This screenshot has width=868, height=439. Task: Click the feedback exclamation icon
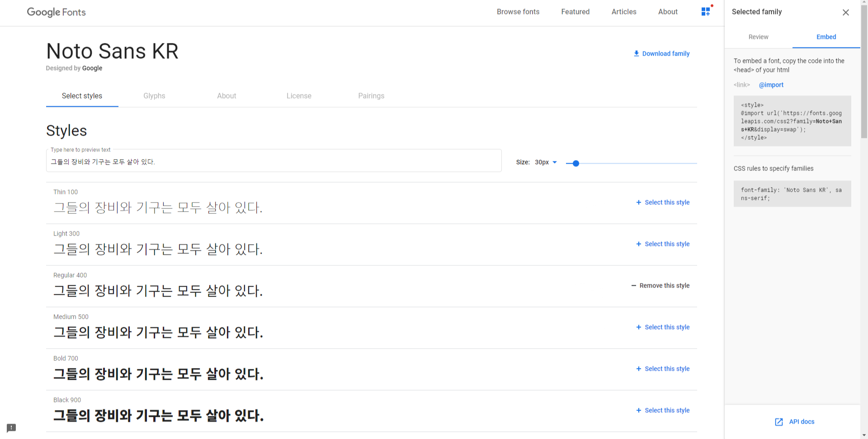coord(11,428)
